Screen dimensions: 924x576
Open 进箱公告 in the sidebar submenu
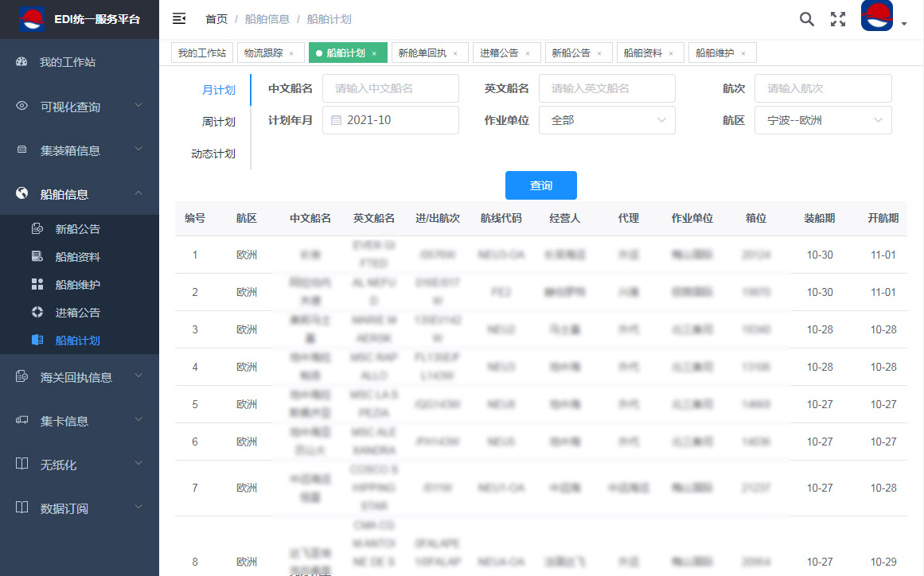77,313
